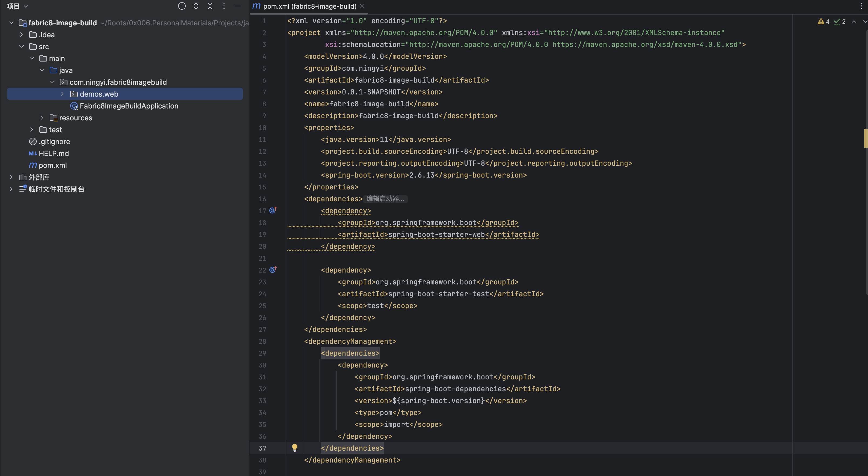Image resolution: width=868 pixels, height=476 pixels.
Task: Hide the project tool window with minimize dash
Action: pyautogui.click(x=238, y=6)
